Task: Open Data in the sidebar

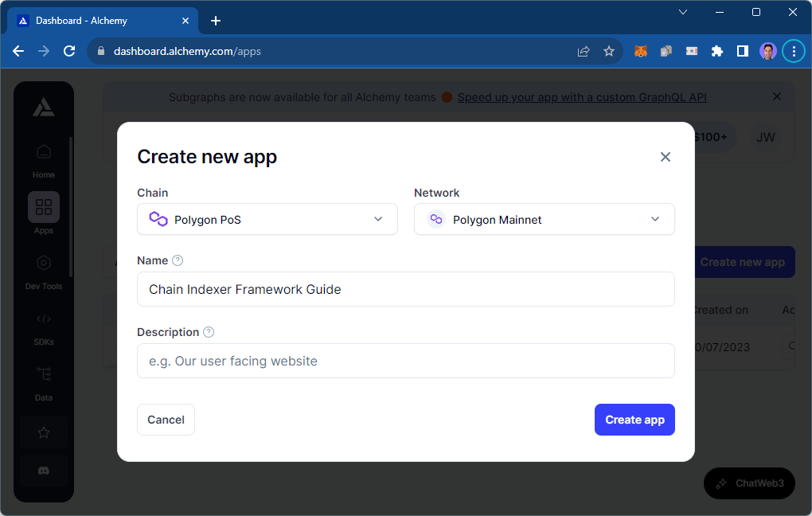Action: coord(44,384)
